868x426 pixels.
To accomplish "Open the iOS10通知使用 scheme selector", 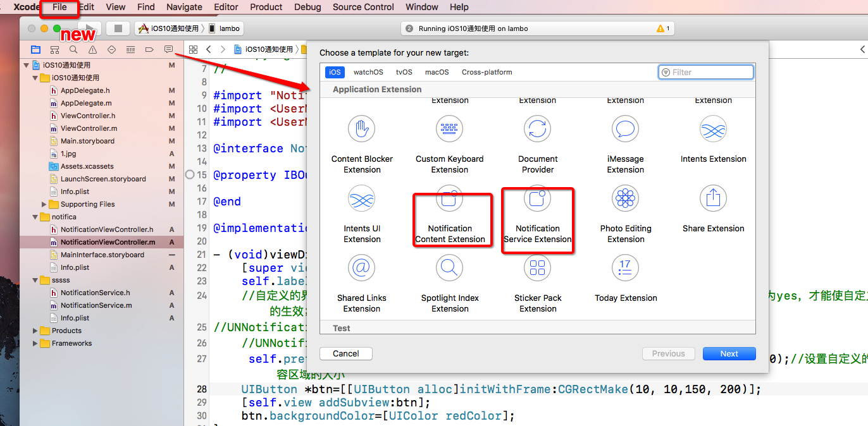I will tap(168, 28).
